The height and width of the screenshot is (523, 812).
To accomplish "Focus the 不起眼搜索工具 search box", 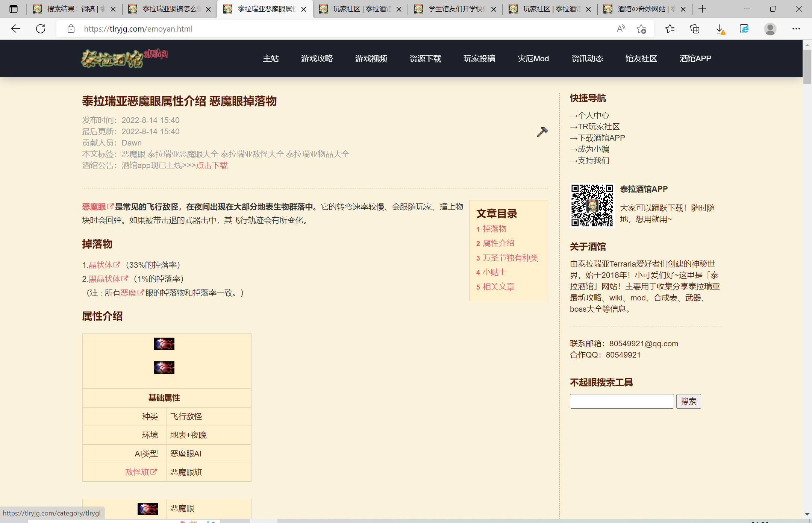I will point(622,401).
